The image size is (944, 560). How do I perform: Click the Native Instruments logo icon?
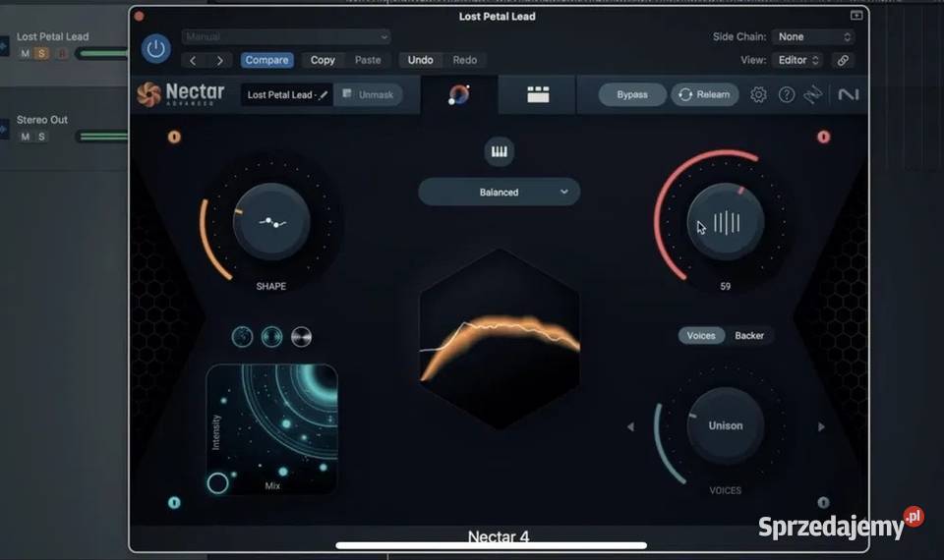pos(849,94)
